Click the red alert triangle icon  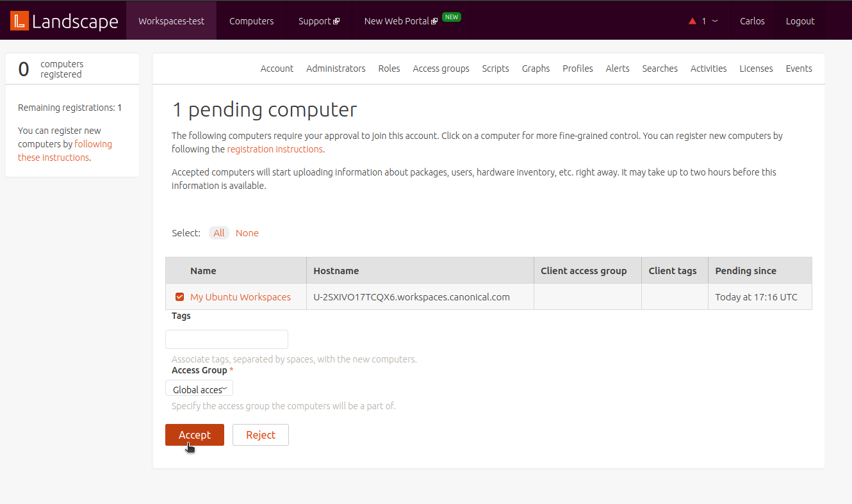tap(692, 21)
